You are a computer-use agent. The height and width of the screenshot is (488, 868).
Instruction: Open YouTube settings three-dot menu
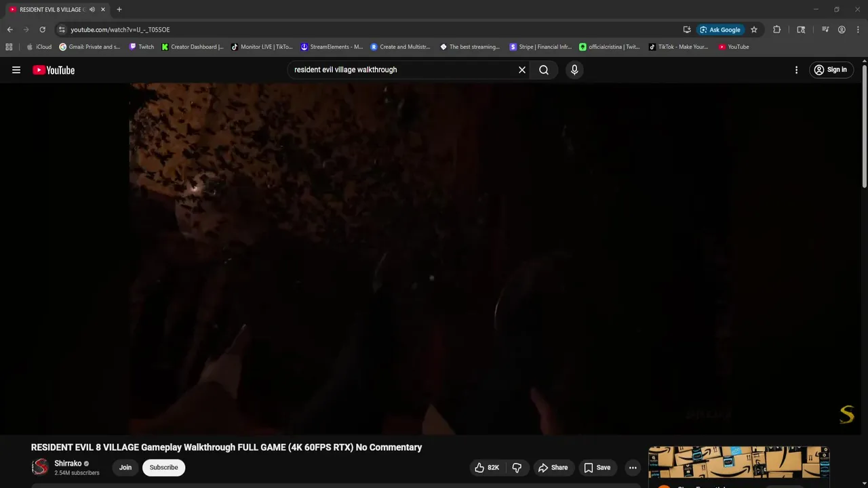click(x=796, y=70)
